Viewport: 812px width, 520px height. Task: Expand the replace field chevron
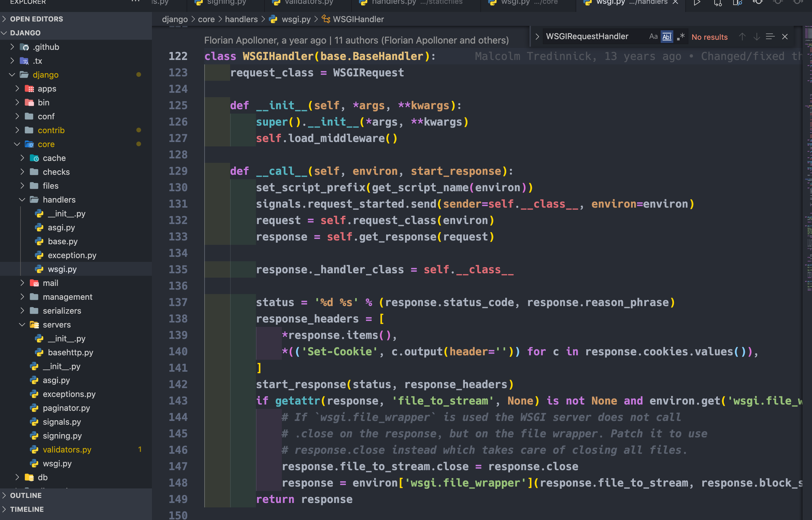pyautogui.click(x=537, y=37)
